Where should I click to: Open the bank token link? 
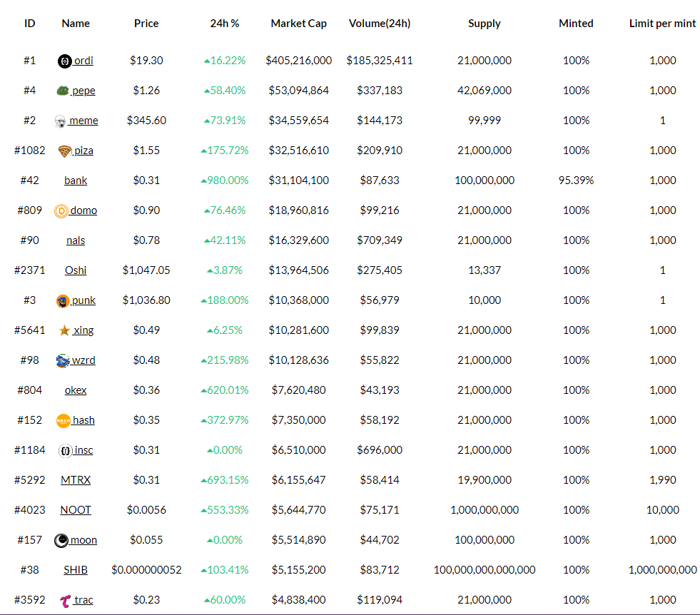(76, 181)
